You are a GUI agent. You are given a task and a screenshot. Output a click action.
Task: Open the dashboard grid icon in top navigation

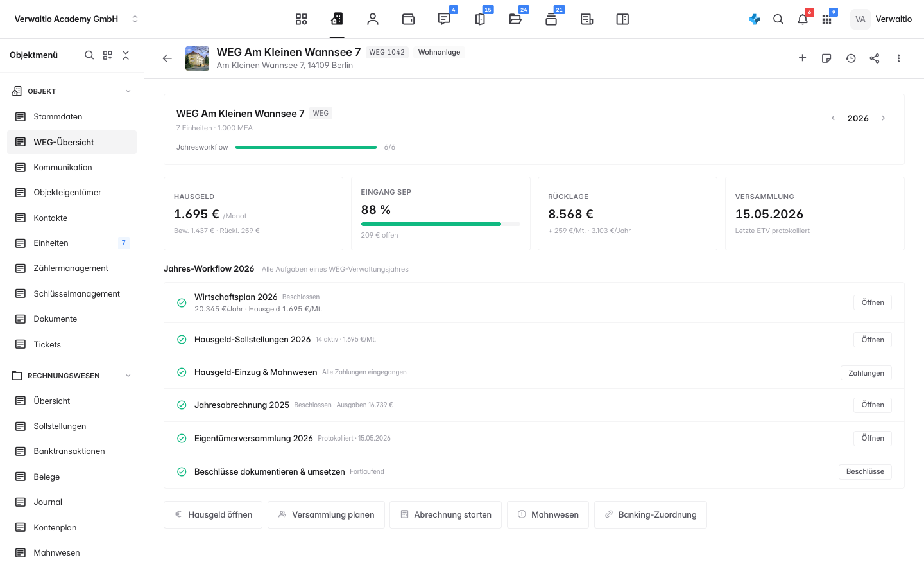301,19
